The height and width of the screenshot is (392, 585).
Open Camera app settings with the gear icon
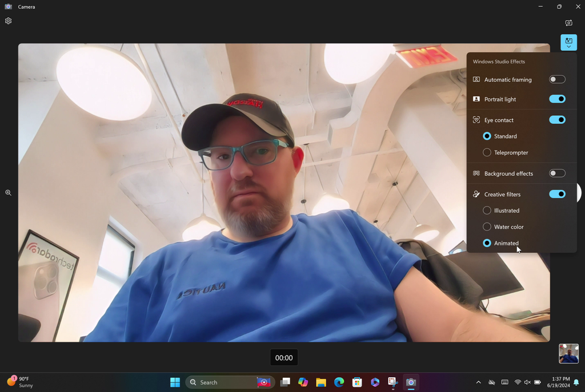pos(8,21)
